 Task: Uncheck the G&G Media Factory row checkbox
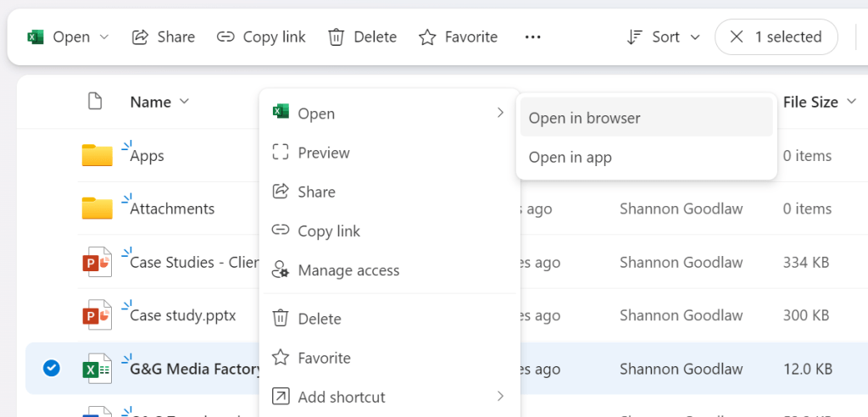coord(52,368)
